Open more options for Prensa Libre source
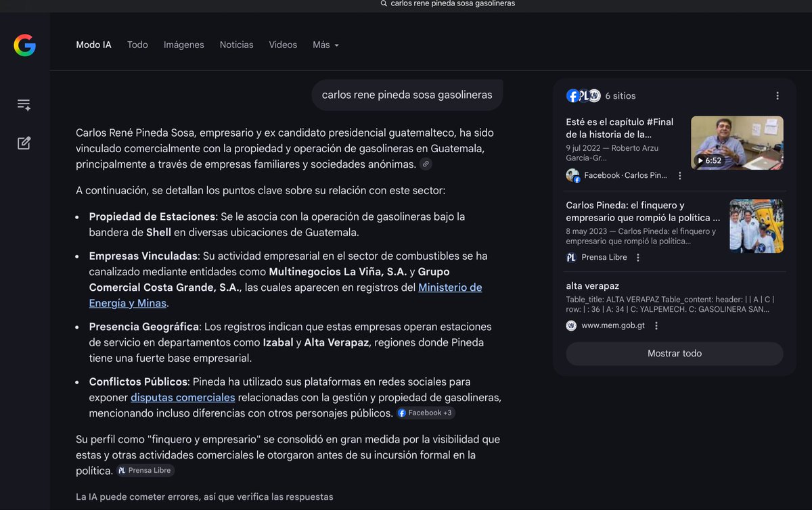This screenshot has height=510, width=812. [638, 258]
